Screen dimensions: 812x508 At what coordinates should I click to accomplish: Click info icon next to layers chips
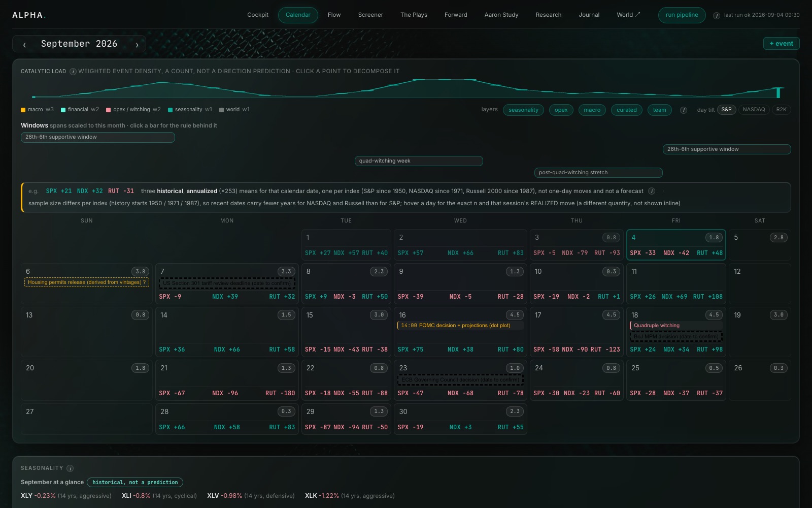pyautogui.click(x=684, y=110)
